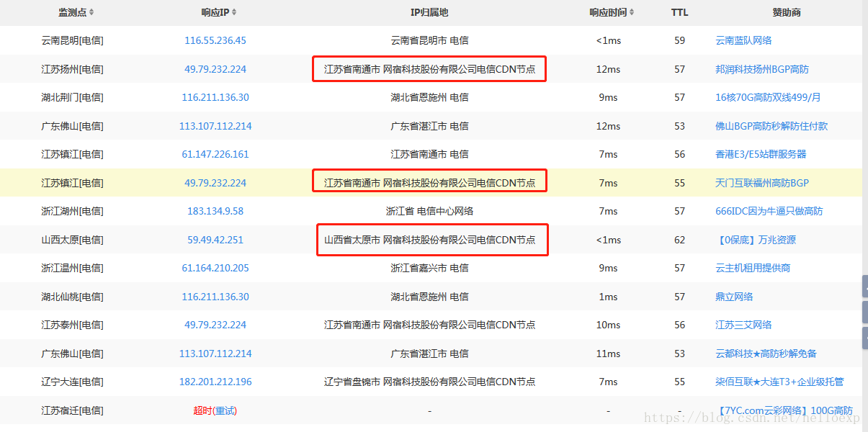Select monitoring point 江苏扬州[电信]

click(x=72, y=69)
